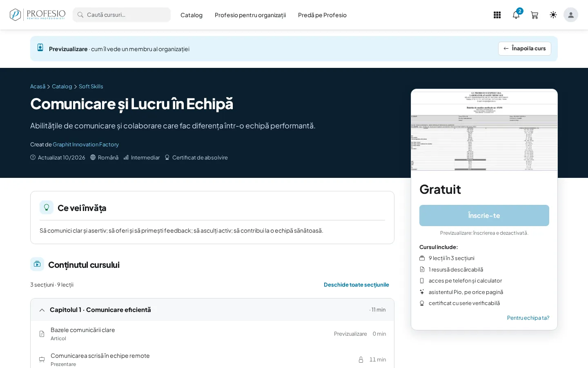Open the user avatar menu
The width and height of the screenshot is (588, 368).
coord(571,15)
